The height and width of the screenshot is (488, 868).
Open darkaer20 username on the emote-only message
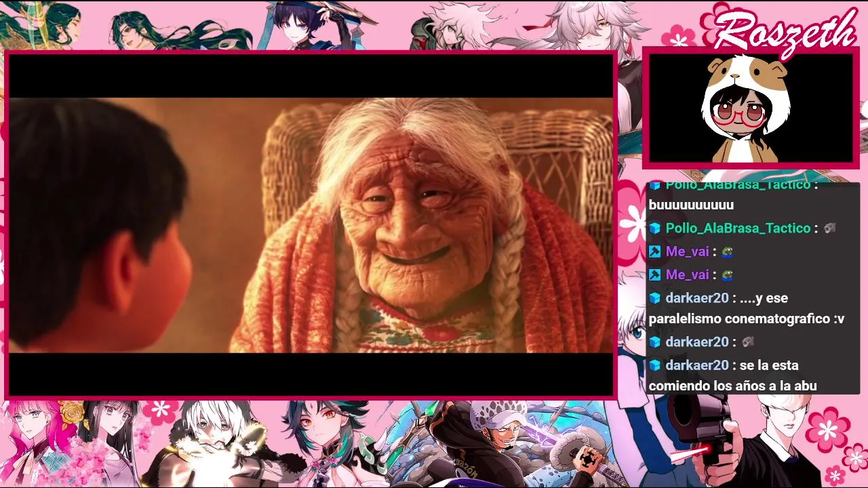click(x=696, y=342)
